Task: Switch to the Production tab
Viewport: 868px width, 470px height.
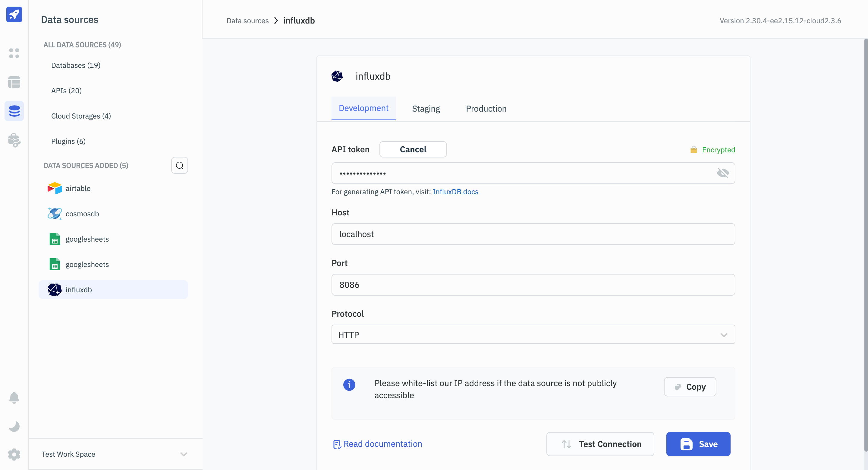Action: pyautogui.click(x=486, y=109)
